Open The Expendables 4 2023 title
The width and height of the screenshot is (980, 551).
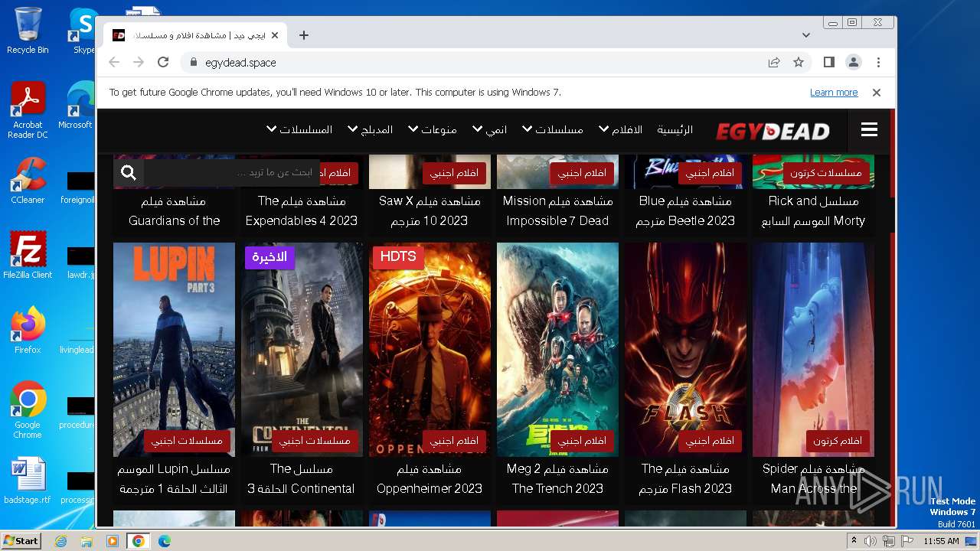click(302, 211)
